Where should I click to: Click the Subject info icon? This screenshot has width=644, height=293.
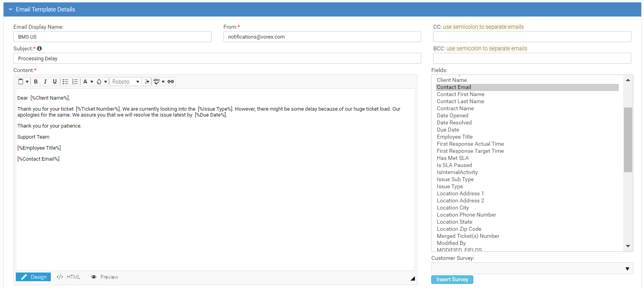[39, 48]
